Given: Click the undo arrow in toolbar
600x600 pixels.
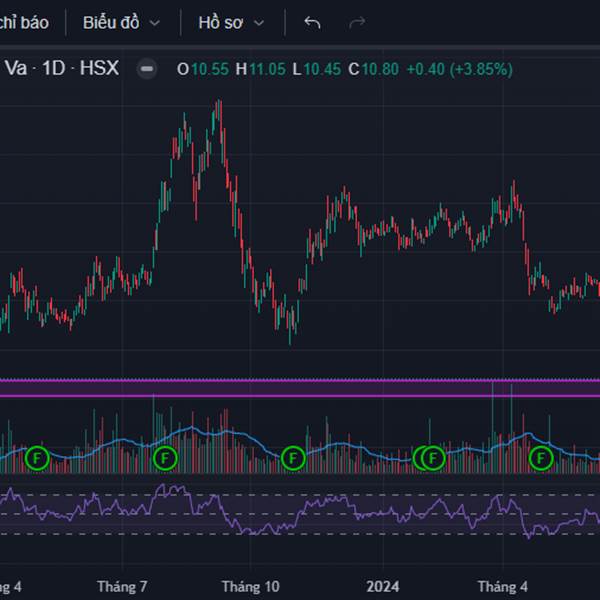Looking at the screenshot, I should click(312, 22).
